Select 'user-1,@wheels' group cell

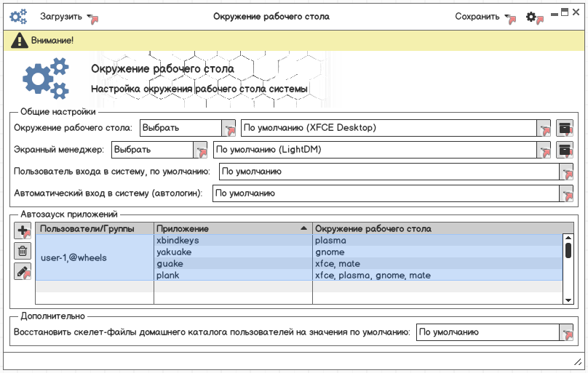click(94, 257)
